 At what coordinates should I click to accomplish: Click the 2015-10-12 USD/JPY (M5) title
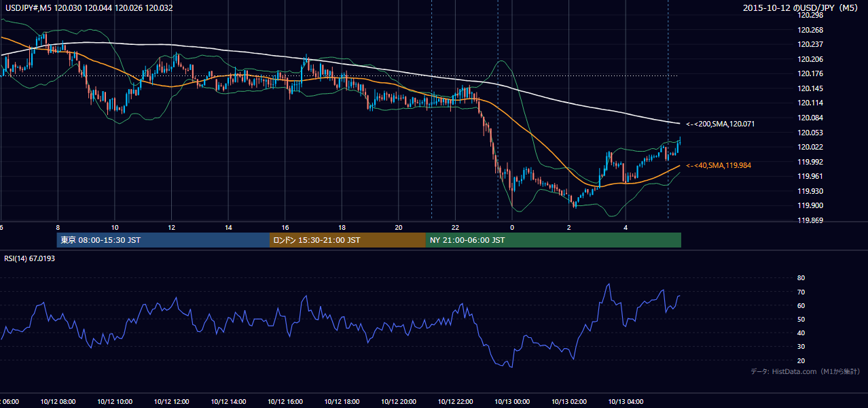pyautogui.click(x=801, y=8)
